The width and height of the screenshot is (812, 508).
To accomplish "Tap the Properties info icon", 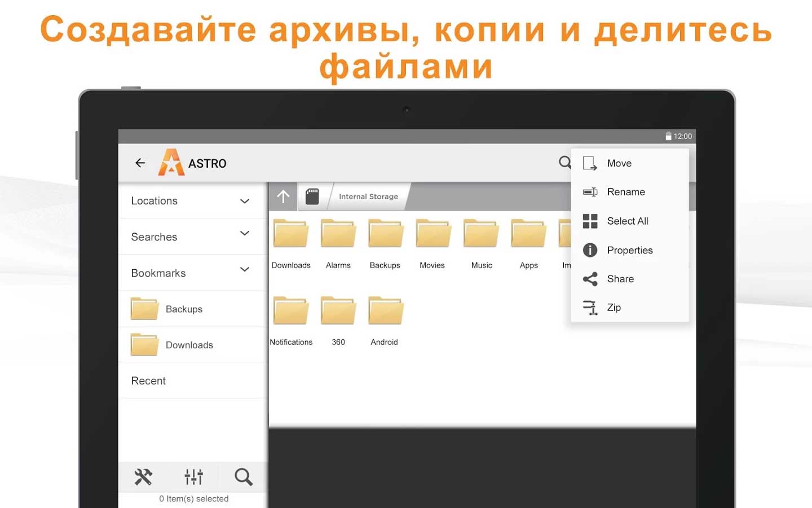I will (x=590, y=250).
